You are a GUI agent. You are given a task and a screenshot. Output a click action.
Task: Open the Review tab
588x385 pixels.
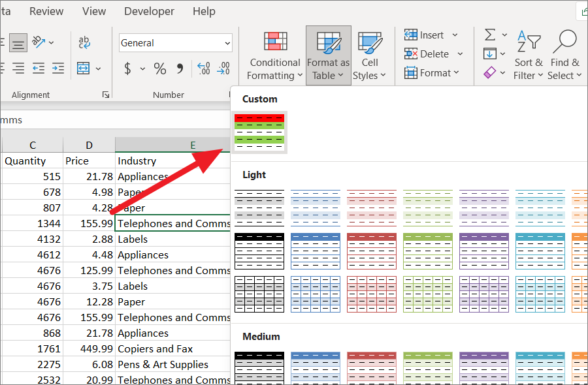(x=46, y=11)
